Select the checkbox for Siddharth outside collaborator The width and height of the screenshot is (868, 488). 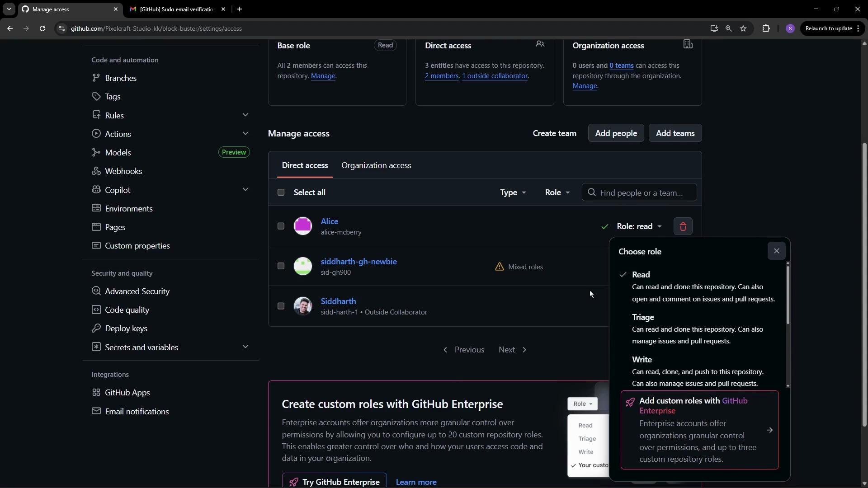tap(281, 306)
